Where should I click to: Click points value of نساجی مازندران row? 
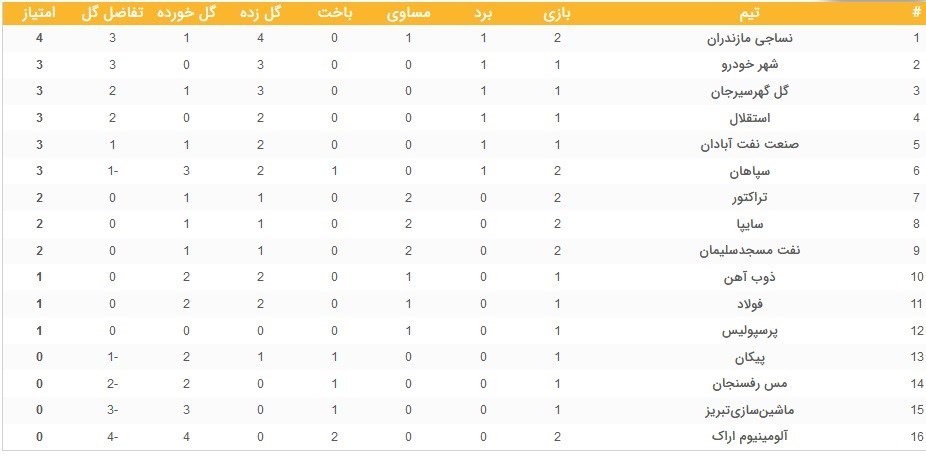38,39
